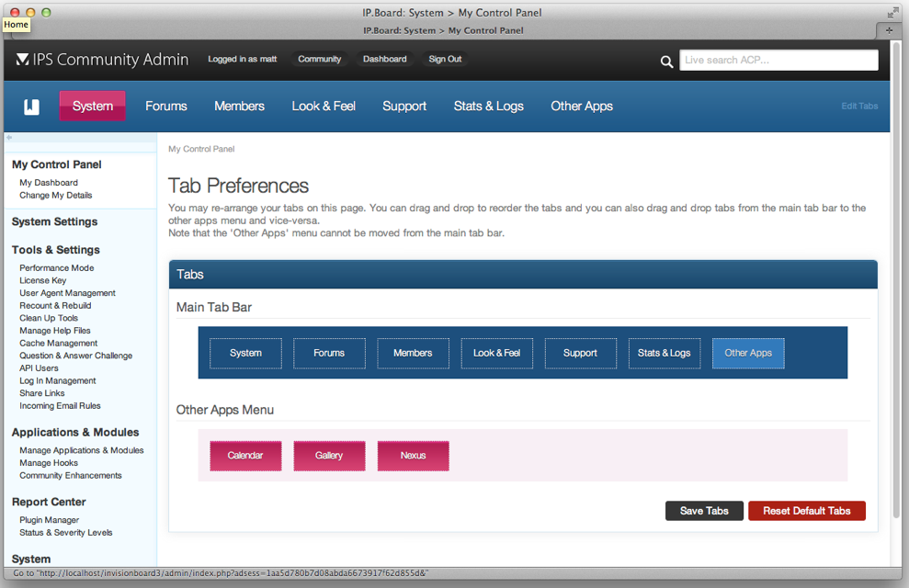Image resolution: width=909 pixels, height=588 pixels.
Task: Select the Other Apps tile in Main Tab Bar
Action: [x=748, y=354]
